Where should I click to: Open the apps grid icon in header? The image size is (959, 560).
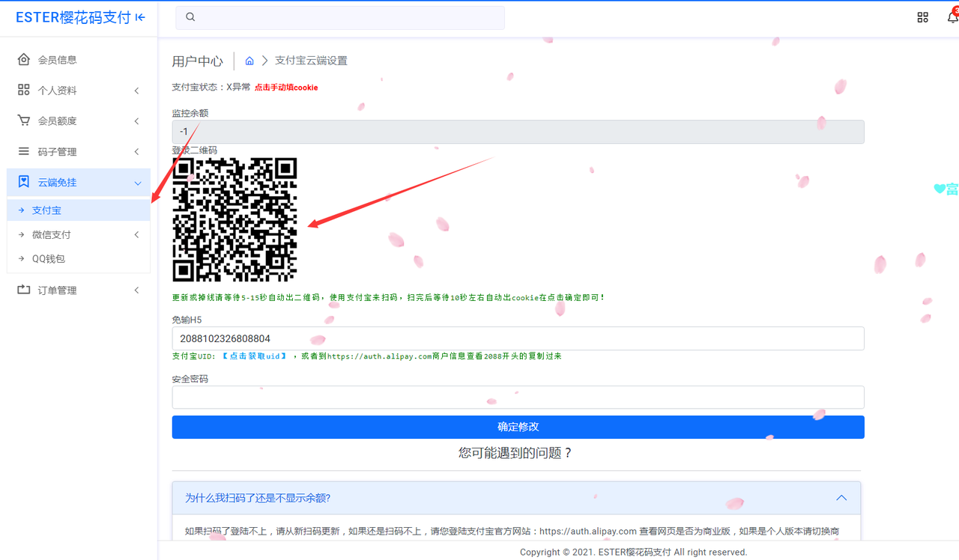tap(923, 17)
